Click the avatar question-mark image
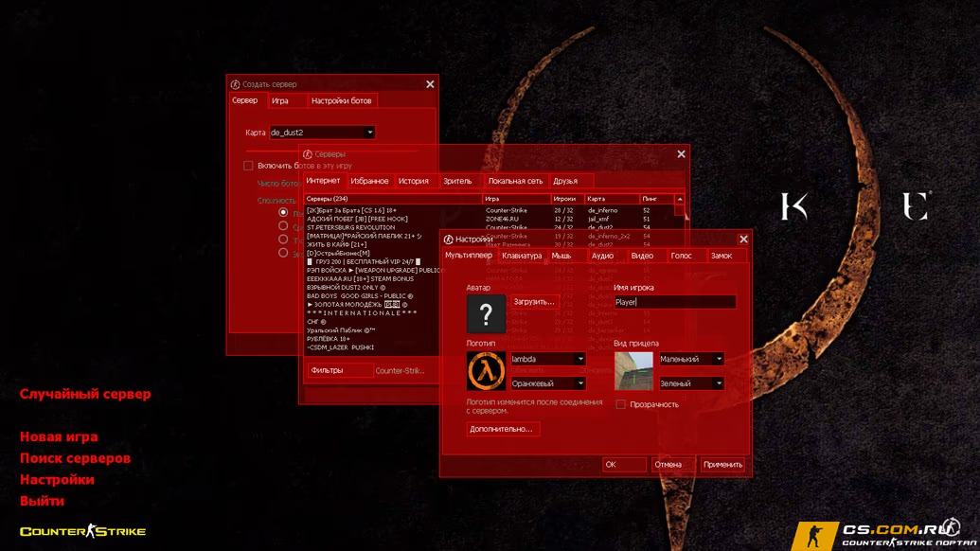980x551 pixels. click(486, 313)
